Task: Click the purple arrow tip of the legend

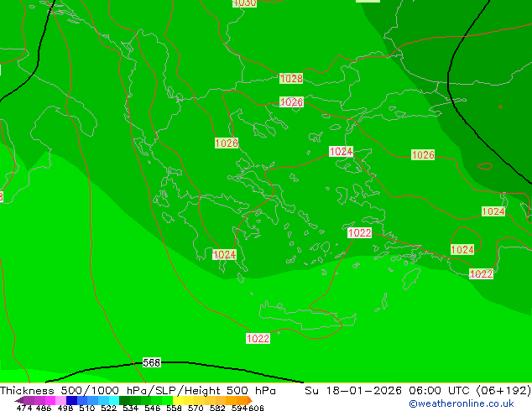Action: (x=18, y=400)
